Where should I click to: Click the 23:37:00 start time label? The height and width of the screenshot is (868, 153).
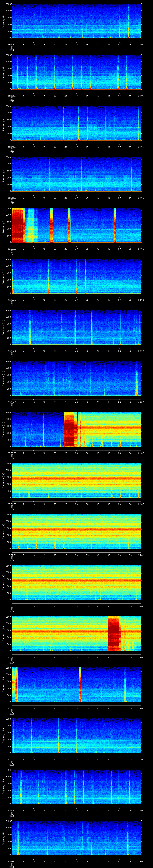[12, 810]
